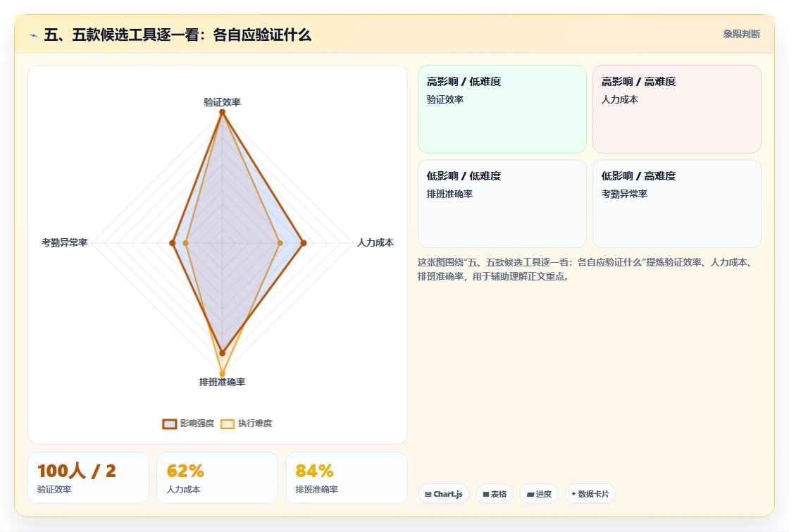Click 人力成本 text in pink quadrant card
789x532 pixels.
(619, 99)
